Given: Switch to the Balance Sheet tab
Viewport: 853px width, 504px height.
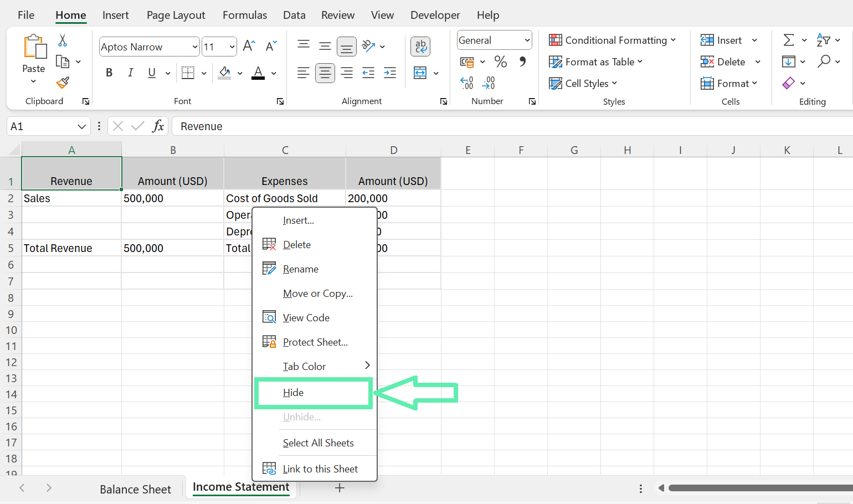Looking at the screenshot, I should point(135,489).
